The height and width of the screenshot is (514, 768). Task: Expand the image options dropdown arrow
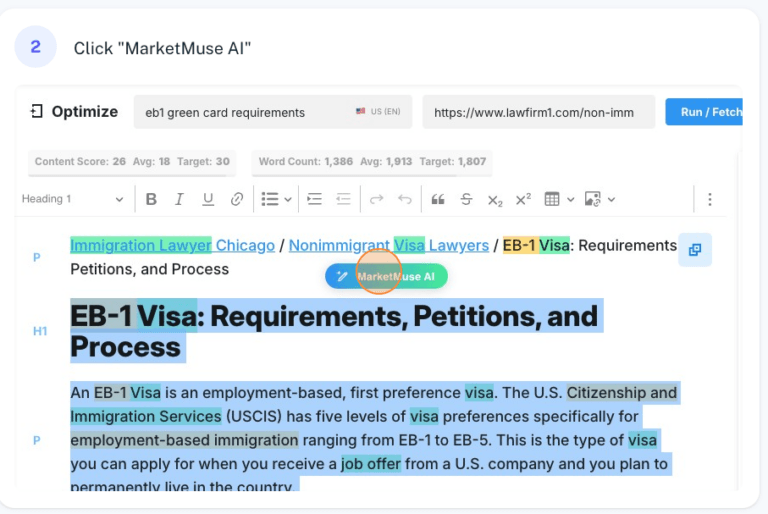pyautogui.click(x=611, y=200)
